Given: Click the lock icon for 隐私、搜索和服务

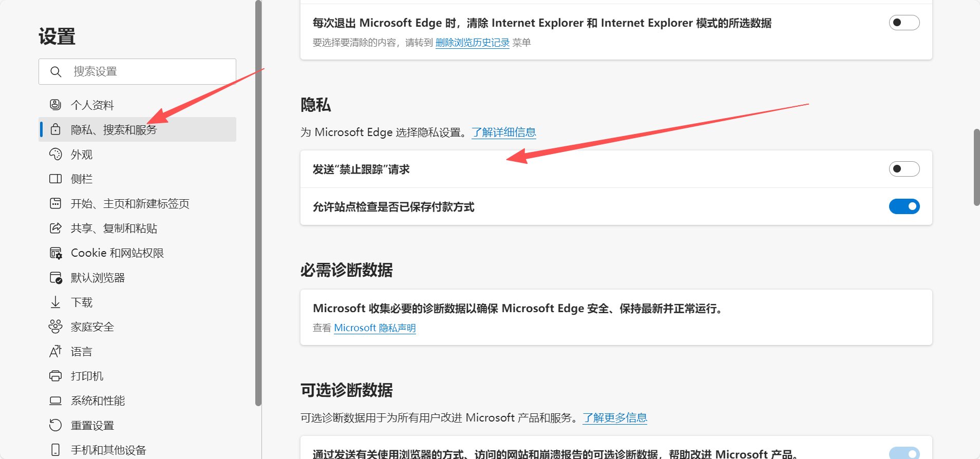Looking at the screenshot, I should point(55,129).
